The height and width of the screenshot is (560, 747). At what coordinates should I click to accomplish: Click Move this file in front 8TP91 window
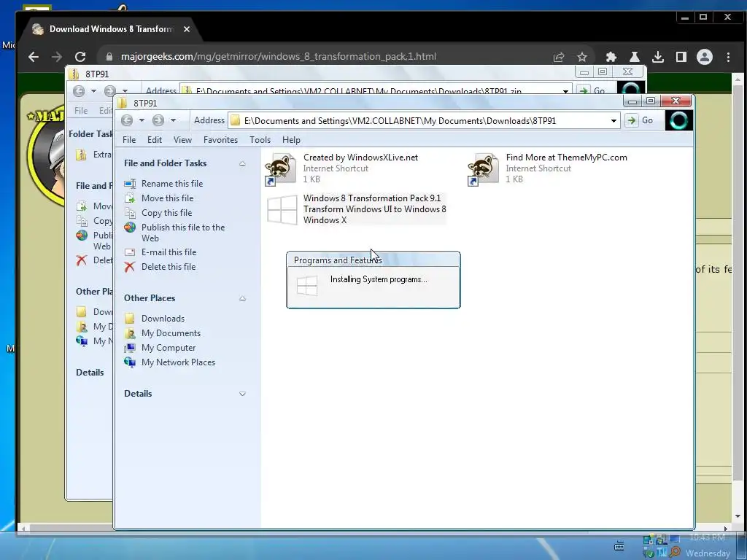point(167,198)
